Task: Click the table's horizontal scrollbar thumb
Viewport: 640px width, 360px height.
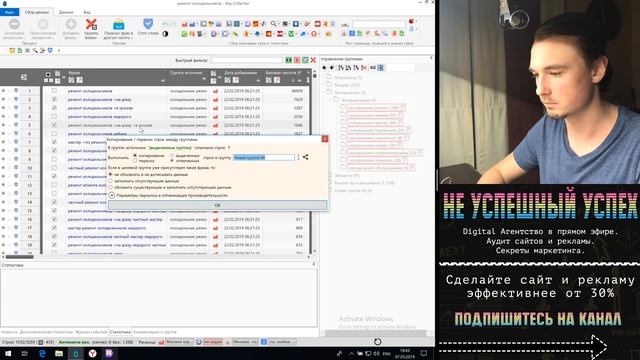Action: (x=19, y=257)
